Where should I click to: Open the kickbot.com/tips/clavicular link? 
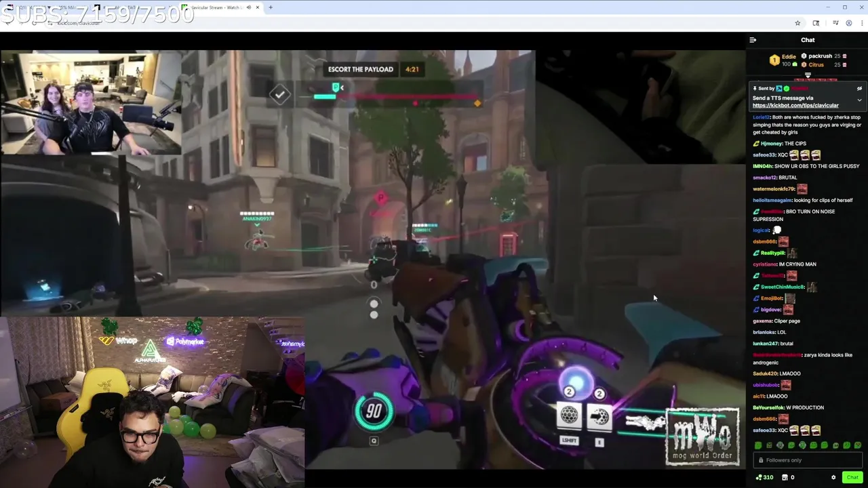point(795,106)
